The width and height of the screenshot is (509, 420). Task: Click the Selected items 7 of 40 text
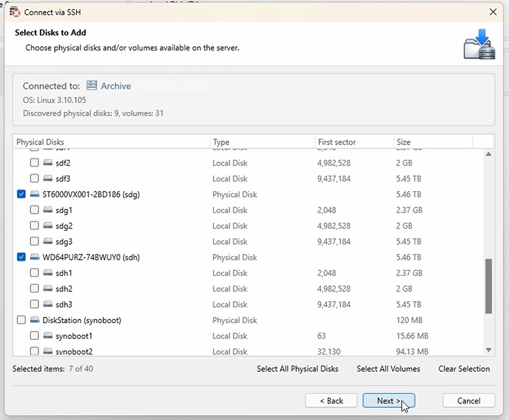click(52, 369)
